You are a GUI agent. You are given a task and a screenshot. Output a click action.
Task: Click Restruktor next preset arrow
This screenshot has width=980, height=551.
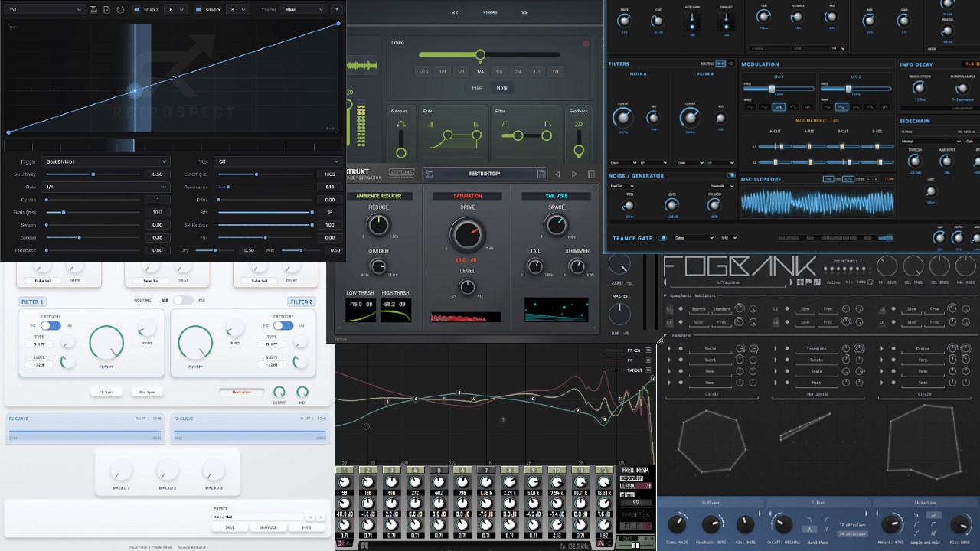point(574,174)
